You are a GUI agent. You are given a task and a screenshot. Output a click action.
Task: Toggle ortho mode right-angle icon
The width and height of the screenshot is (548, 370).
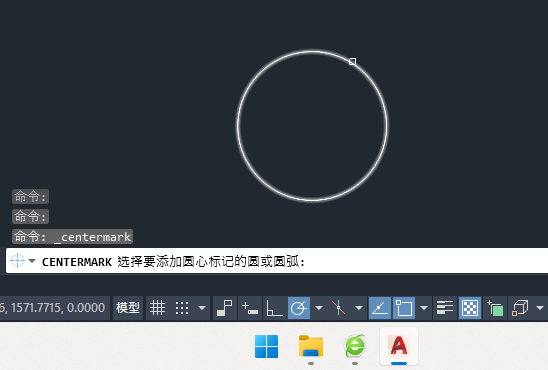274,308
